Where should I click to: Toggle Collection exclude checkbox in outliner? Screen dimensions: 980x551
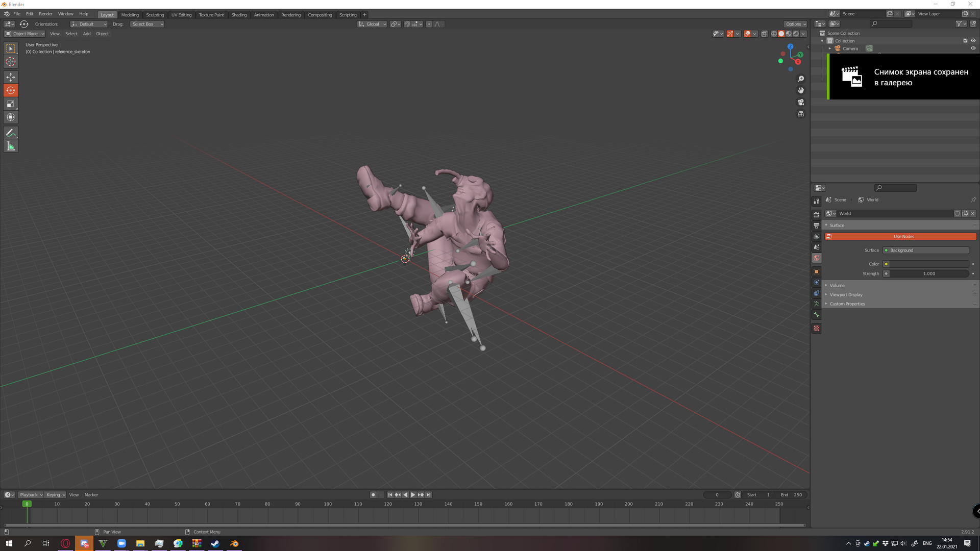tap(965, 40)
